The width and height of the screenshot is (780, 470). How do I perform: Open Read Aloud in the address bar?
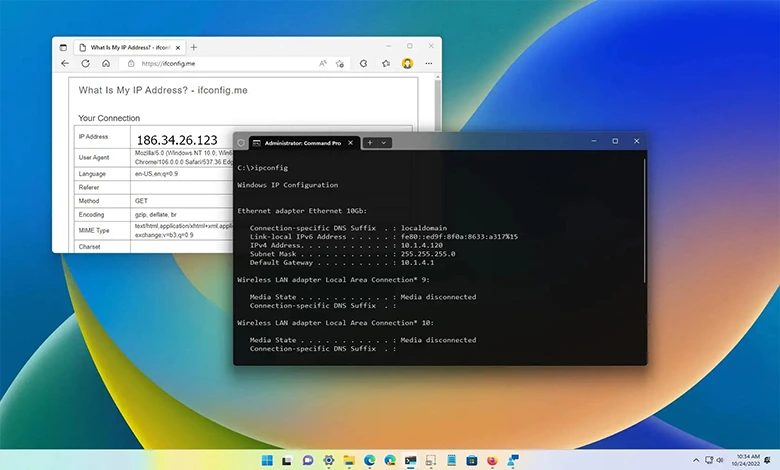tap(323, 63)
